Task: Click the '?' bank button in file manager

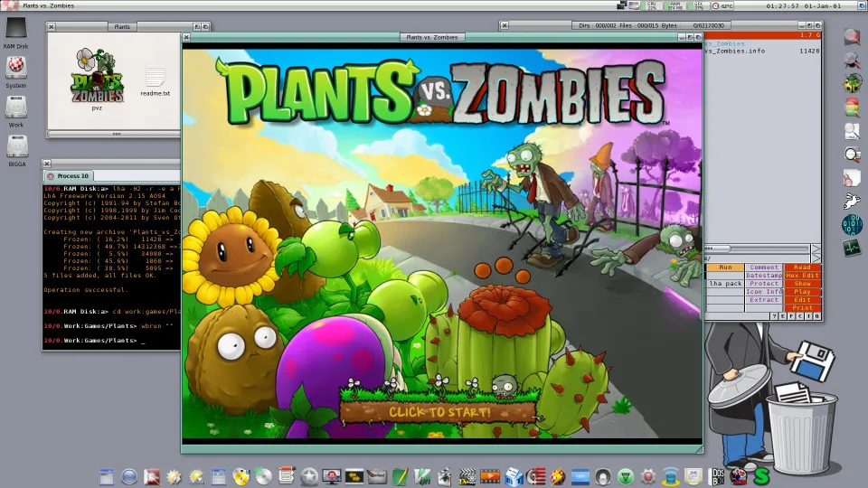Action: (x=775, y=316)
